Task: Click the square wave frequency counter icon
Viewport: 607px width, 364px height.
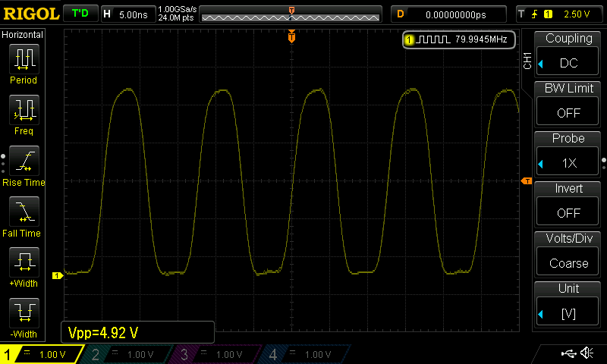Action: click(x=432, y=39)
